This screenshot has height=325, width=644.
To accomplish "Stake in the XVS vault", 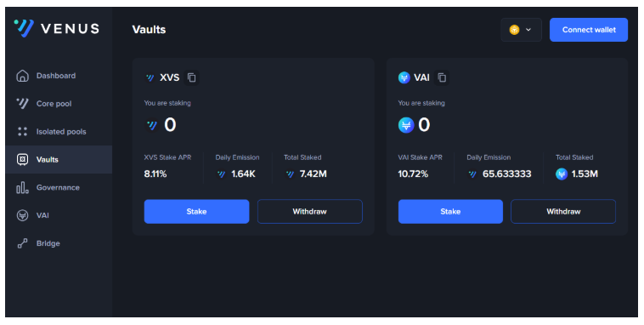I will click(x=196, y=212).
